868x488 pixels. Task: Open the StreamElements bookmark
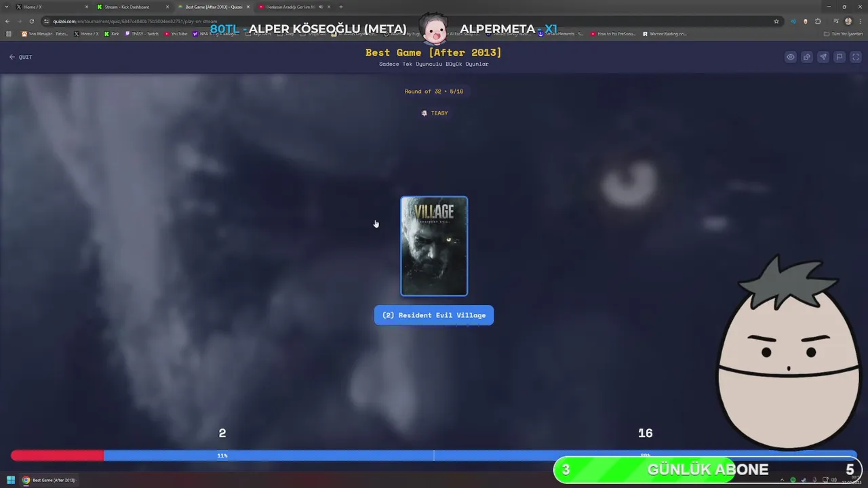(561, 33)
